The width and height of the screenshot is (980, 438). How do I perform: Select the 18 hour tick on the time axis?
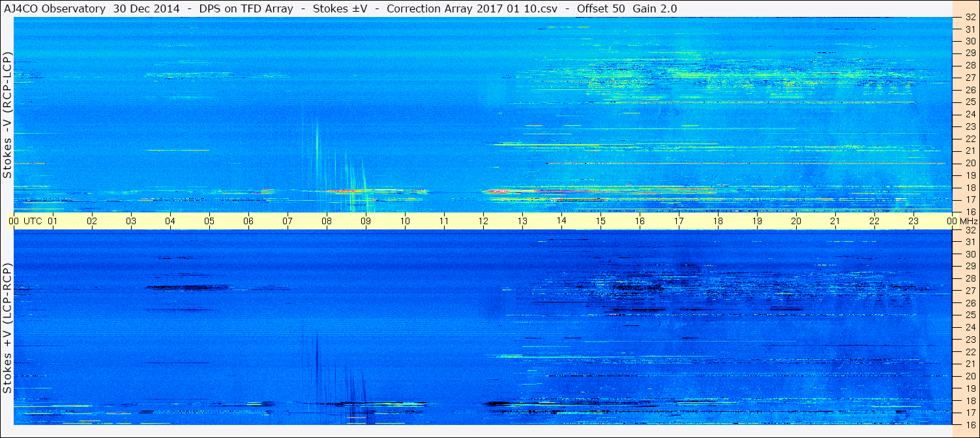718,221
